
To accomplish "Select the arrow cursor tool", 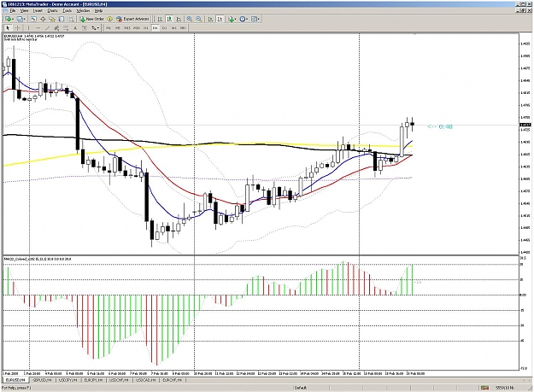I will click(8, 28).
